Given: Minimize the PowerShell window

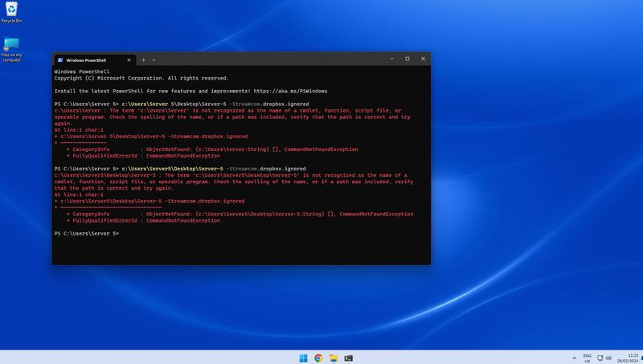Looking at the screenshot, I should [391, 59].
